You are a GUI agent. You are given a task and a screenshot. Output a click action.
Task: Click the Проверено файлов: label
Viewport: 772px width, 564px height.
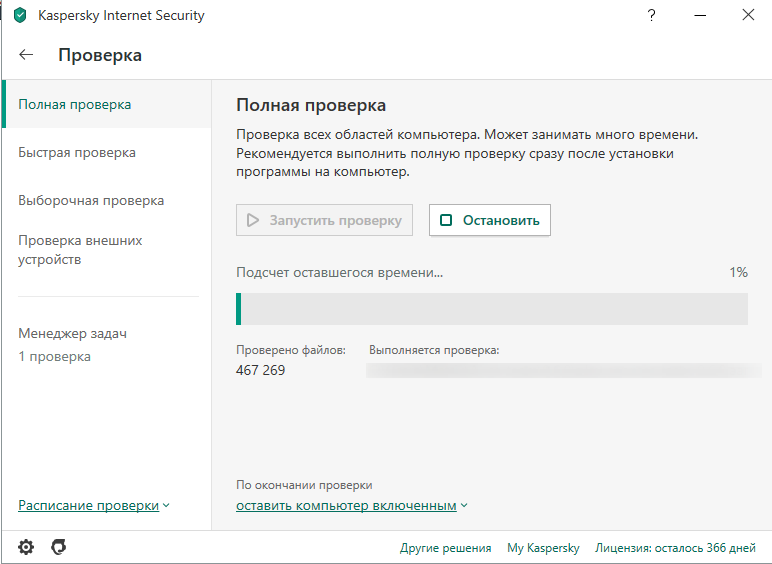(291, 350)
